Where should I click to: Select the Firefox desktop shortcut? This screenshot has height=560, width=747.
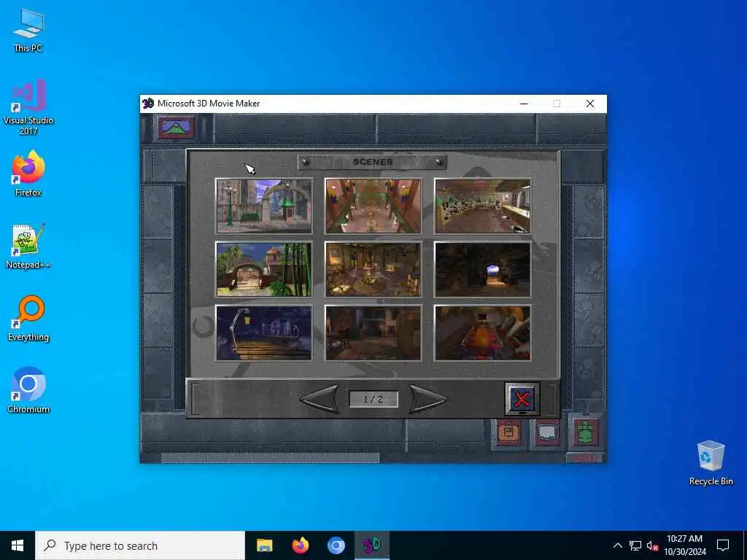[28, 174]
